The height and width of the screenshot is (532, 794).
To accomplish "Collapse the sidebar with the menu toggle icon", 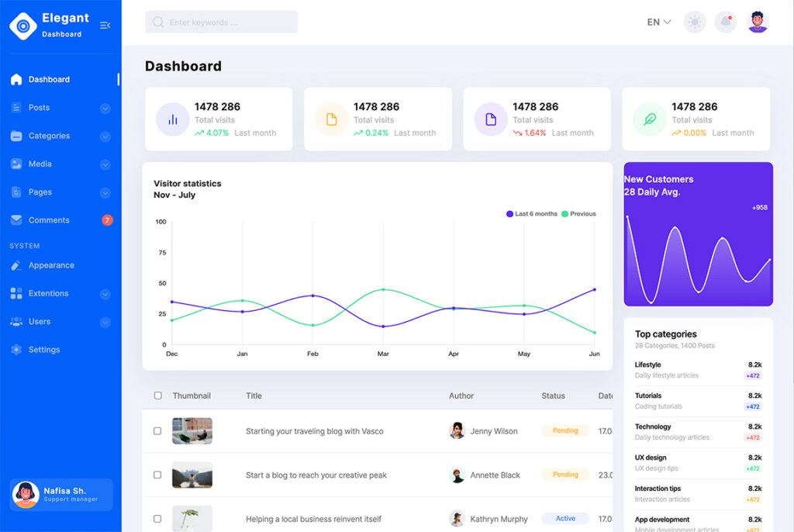I will pos(105,26).
